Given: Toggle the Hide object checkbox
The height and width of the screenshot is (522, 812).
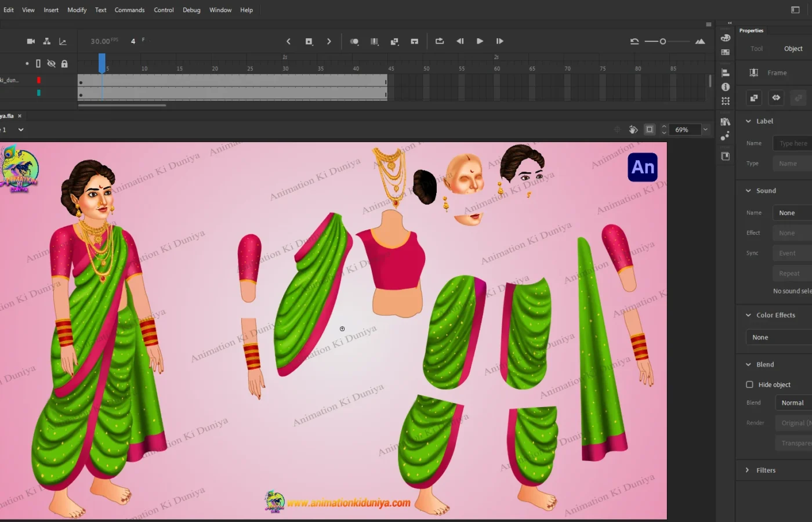Looking at the screenshot, I should pos(749,385).
